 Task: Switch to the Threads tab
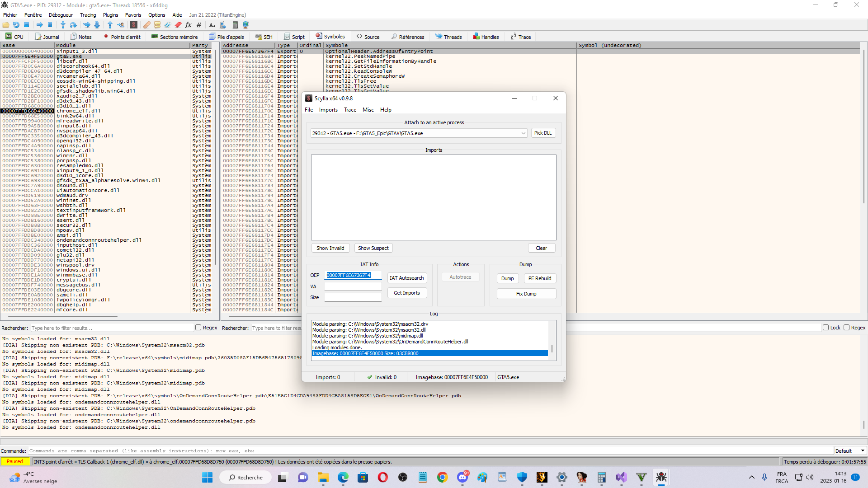448,37
